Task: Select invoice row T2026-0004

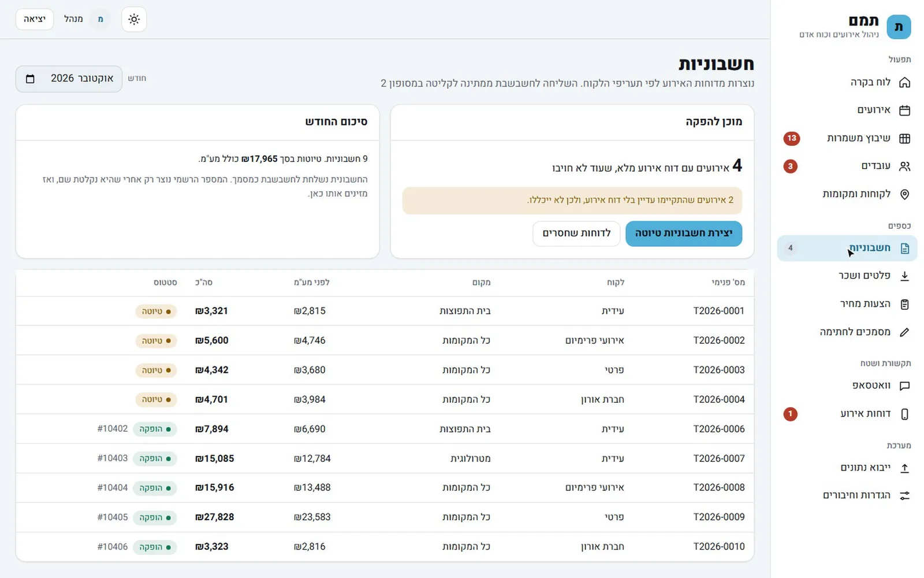Action: tap(385, 399)
